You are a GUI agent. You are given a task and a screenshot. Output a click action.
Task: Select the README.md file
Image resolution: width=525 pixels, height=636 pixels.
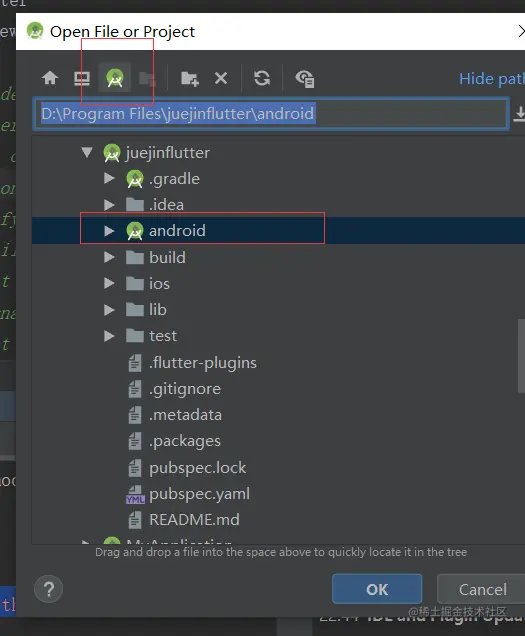click(x=278, y=520)
